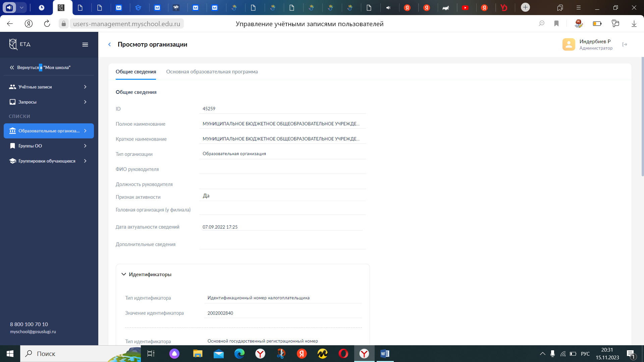Click the bookmark icon in address bar
The image size is (644, 362).
pos(556,24)
